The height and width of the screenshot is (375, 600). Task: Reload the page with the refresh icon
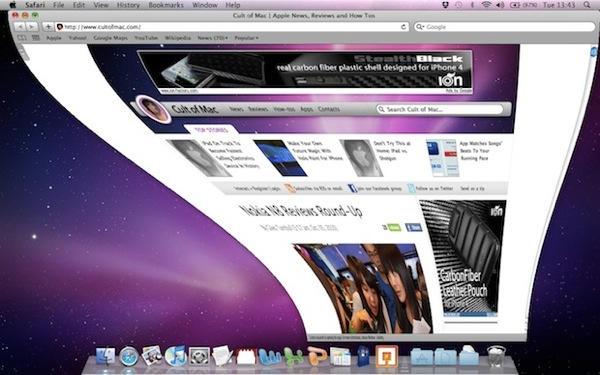403,27
